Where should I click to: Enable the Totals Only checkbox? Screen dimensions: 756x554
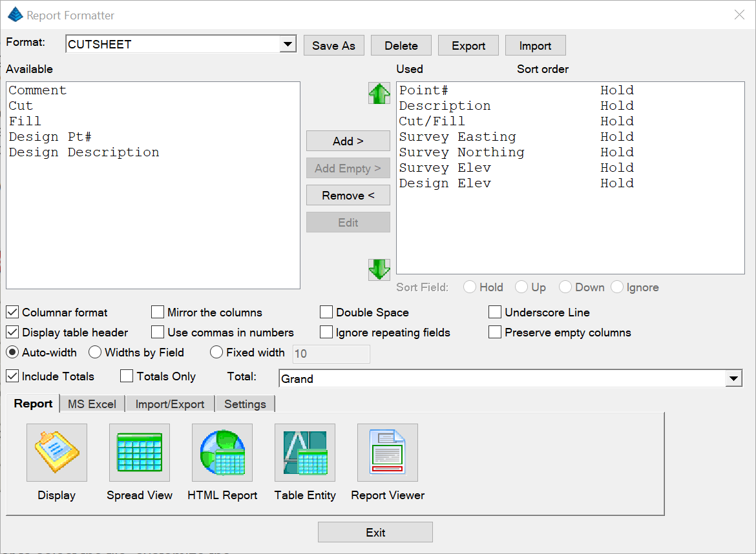point(127,376)
